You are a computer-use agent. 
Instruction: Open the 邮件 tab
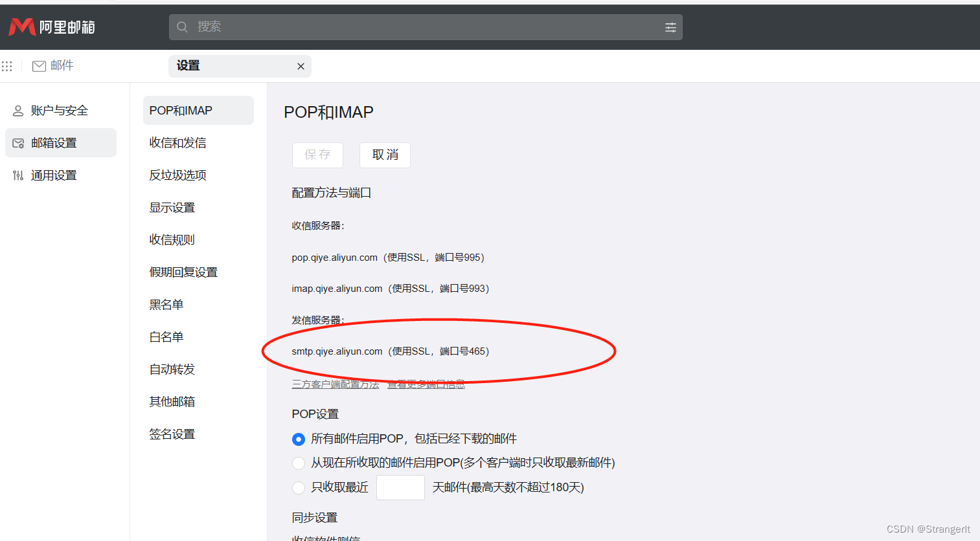coord(53,66)
